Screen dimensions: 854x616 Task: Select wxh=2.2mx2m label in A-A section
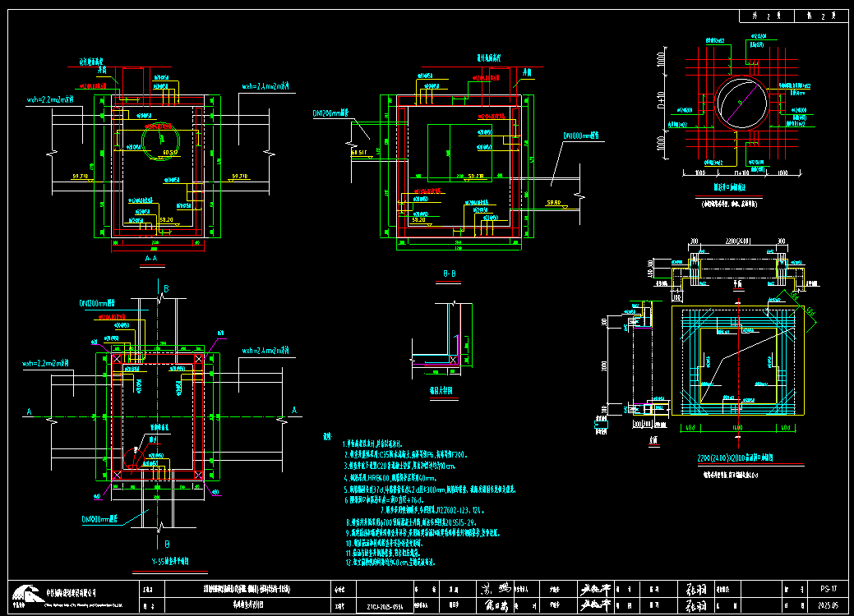click(50, 100)
